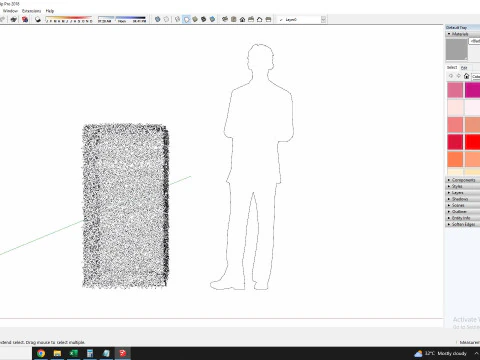The image size is (480, 360).
Task: Toggle Back Edges display icon
Action: (x=166, y=19)
